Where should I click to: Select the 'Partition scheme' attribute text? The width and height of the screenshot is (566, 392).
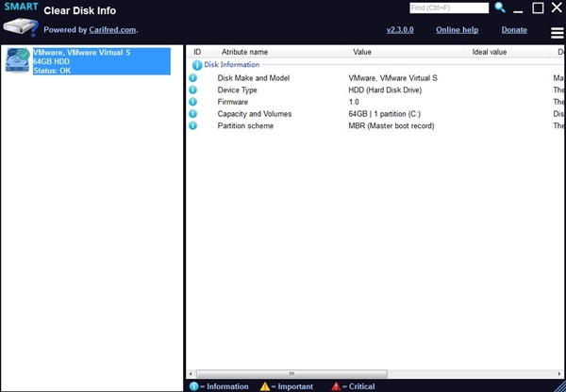tap(245, 126)
